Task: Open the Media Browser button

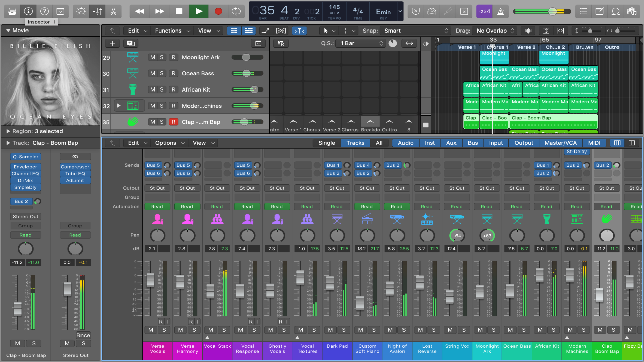Action: [632, 11]
